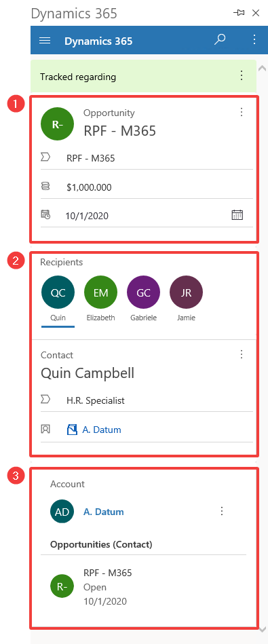This screenshot has width=268, height=644.
Task: Select the RPF - M365 topic field
Action: coord(147,158)
